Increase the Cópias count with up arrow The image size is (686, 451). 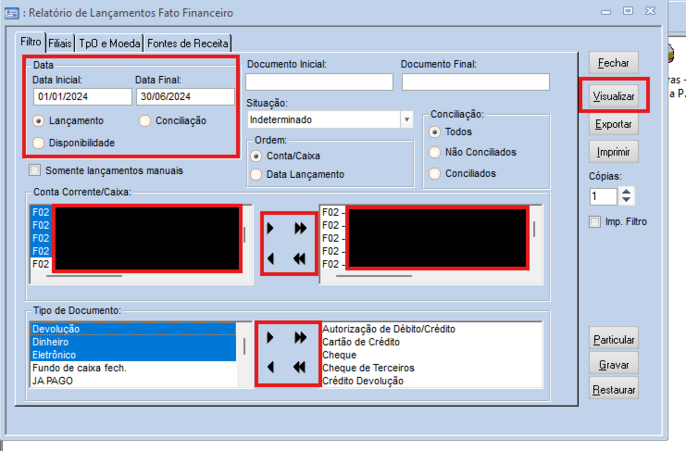pyautogui.click(x=627, y=191)
